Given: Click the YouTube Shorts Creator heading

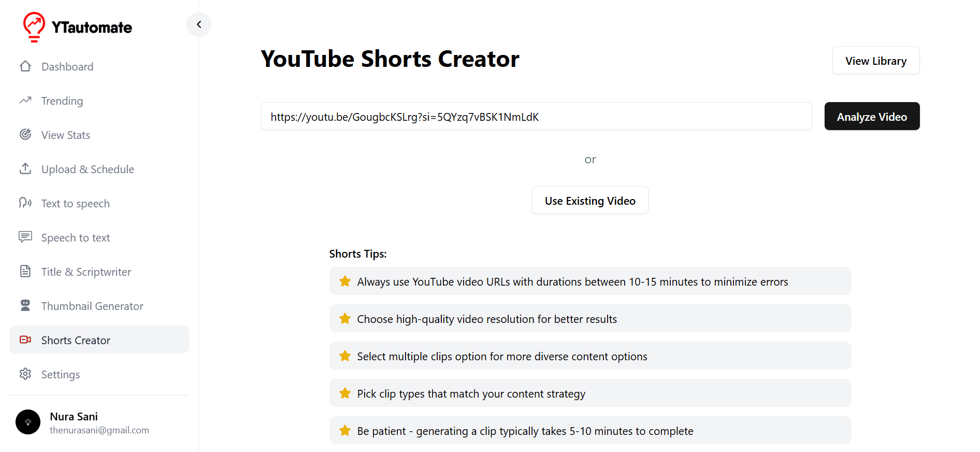Looking at the screenshot, I should [390, 59].
